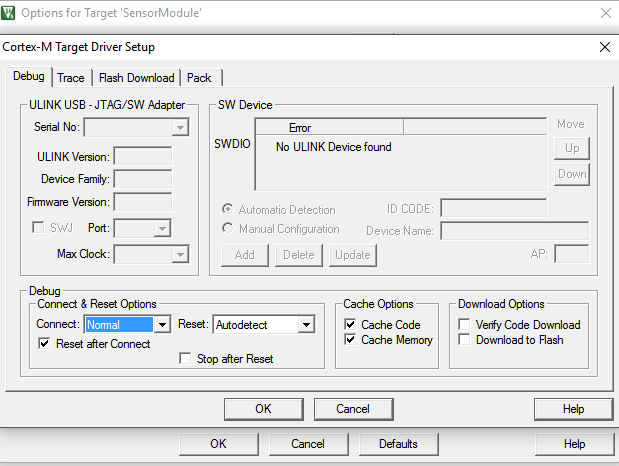
Task: Enable Stop after Reset checkbox
Action: click(185, 359)
